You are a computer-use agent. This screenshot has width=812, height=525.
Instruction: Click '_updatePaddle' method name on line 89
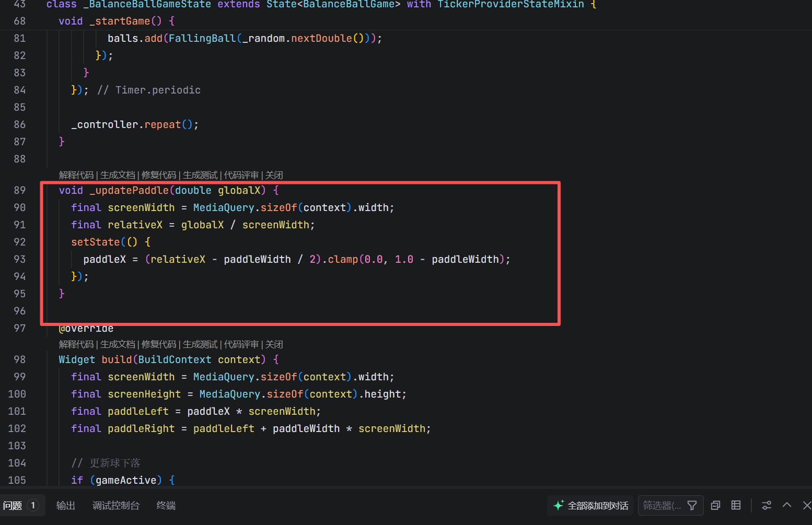click(129, 190)
